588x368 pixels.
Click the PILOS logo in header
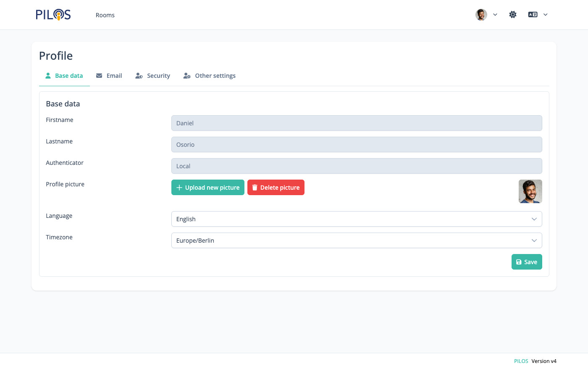click(x=53, y=15)
